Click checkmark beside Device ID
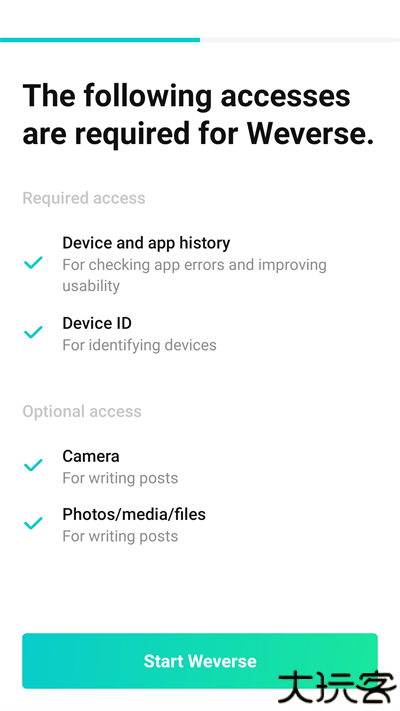 (x=33, y=332)
